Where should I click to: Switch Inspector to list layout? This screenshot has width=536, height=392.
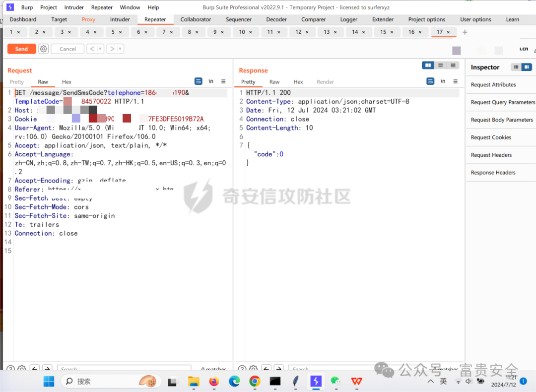coord(516,67)
